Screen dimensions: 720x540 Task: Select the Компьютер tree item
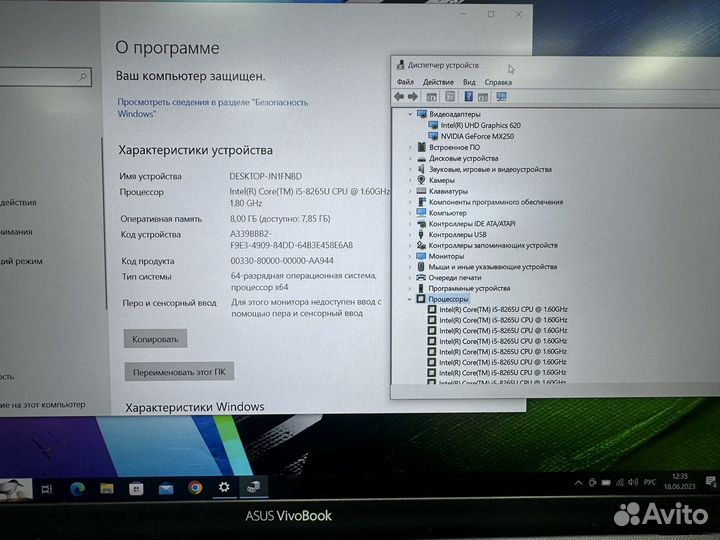click(447, 213)
